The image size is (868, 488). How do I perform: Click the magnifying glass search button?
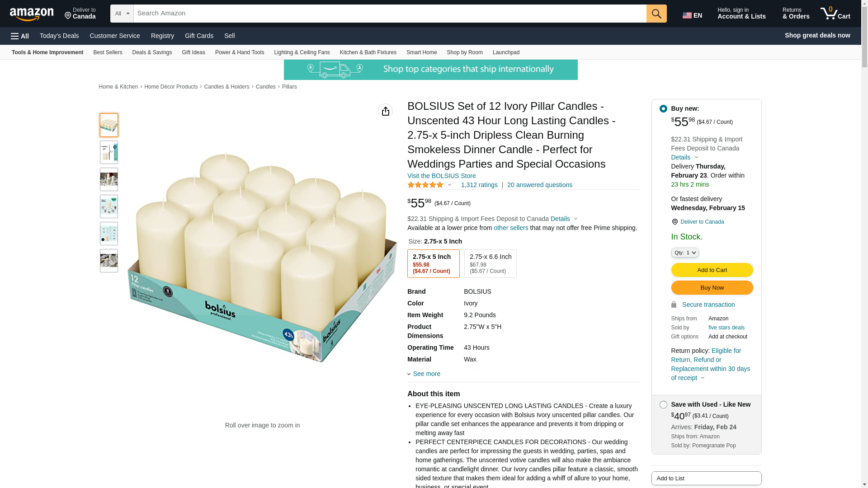(x=656, y=14)
